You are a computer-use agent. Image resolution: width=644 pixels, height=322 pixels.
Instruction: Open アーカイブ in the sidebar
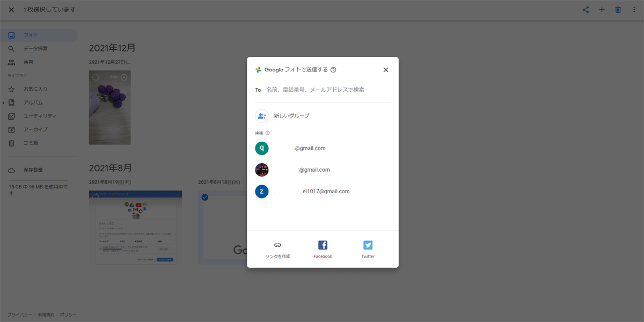[39, 129]
